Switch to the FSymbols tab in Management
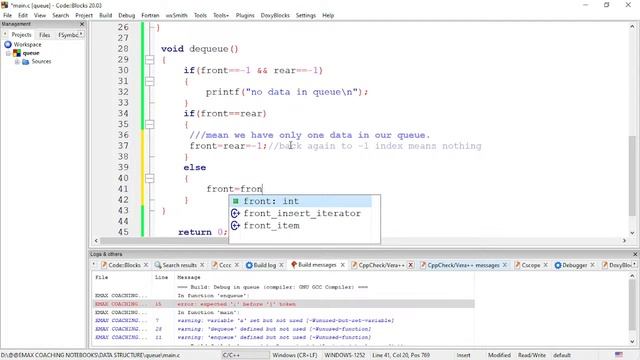Image resolution: width=640 pixels, height=360 pixels. point(68,35)
